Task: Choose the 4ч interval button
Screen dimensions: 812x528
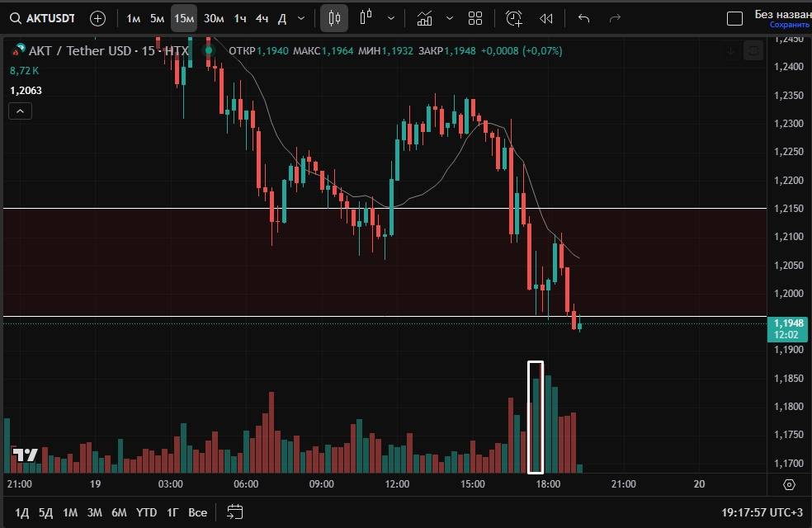Action: pos(261,18)
